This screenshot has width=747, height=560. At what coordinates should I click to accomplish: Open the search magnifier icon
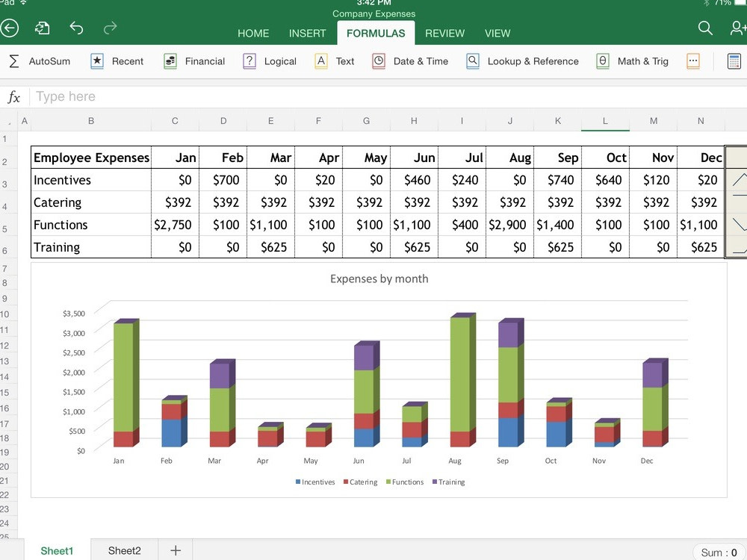(x=705, y=28)
